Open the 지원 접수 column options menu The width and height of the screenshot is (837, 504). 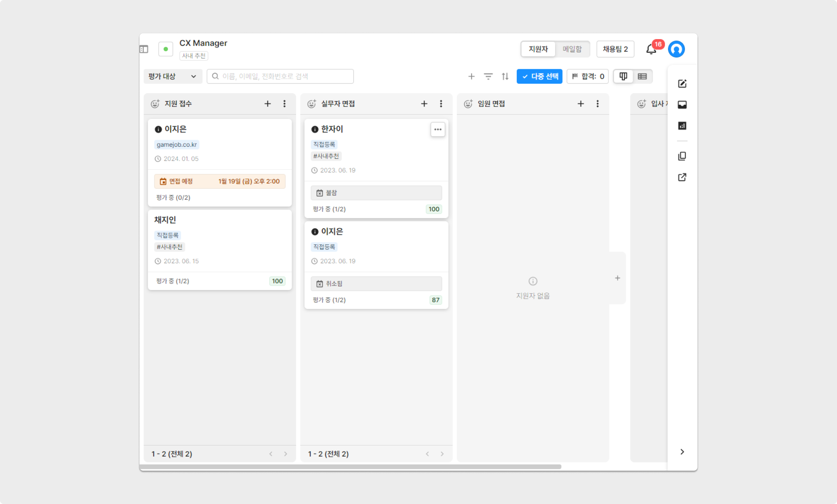[x=284, y=104]
